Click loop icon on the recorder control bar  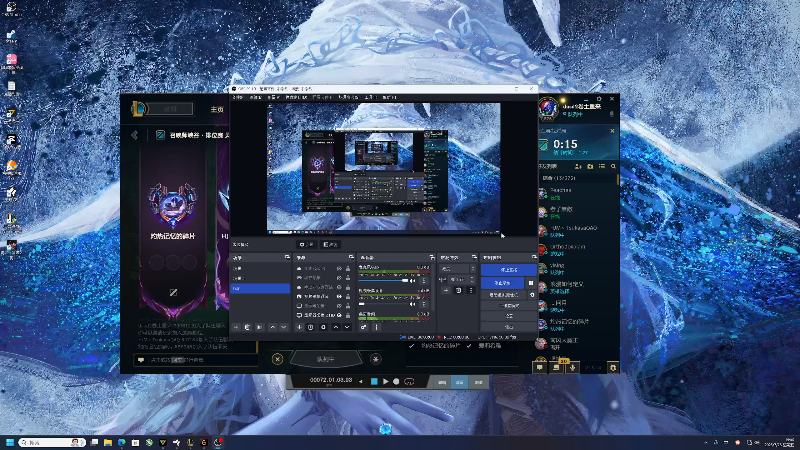pyautogui.click(x=409, y=381)
